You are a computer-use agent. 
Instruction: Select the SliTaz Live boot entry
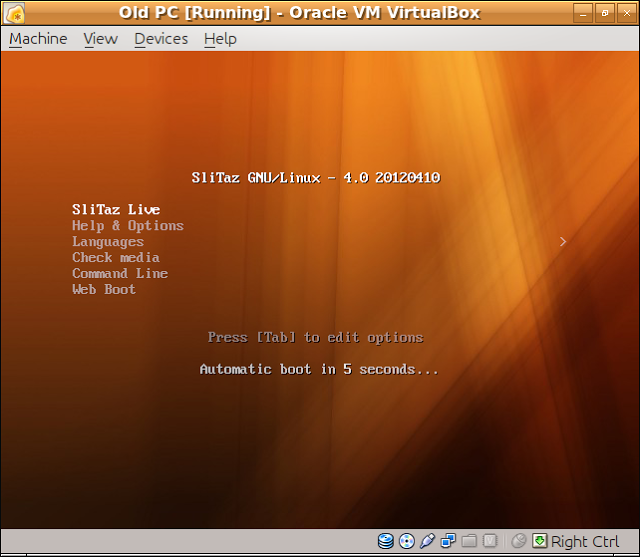[x=116, y=209]
